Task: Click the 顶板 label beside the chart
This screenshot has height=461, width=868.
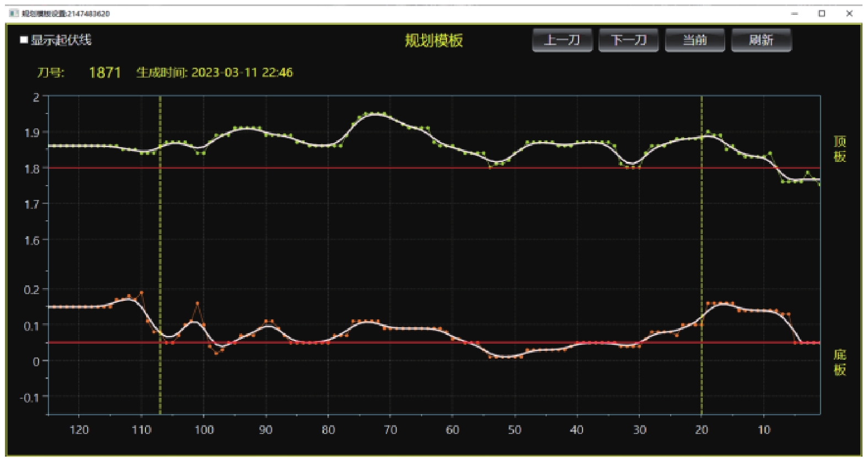Action: pos(839,149)
